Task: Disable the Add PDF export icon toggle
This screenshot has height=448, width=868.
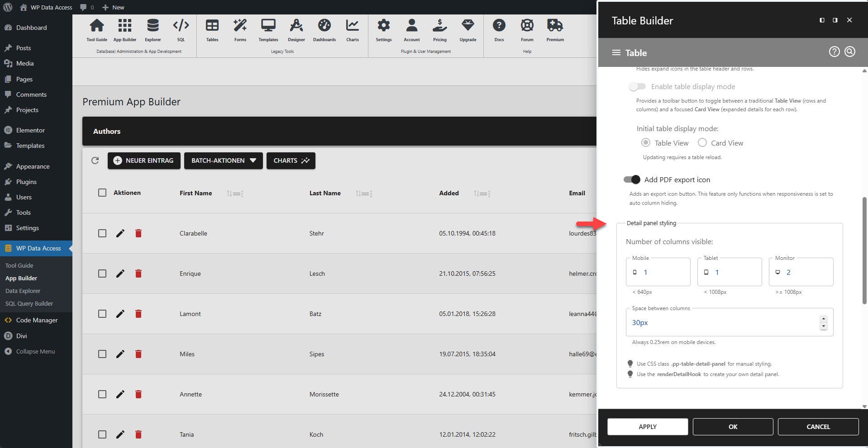Action: tap(632, 179)
